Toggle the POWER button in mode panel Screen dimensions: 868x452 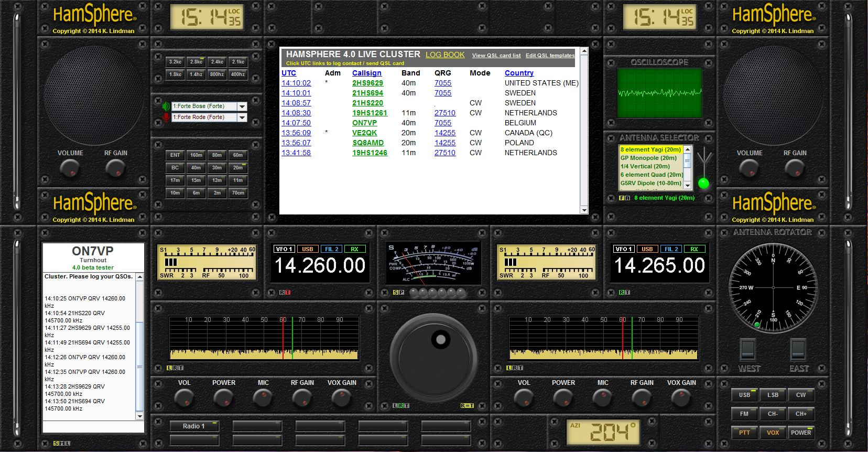coord(801,433)
